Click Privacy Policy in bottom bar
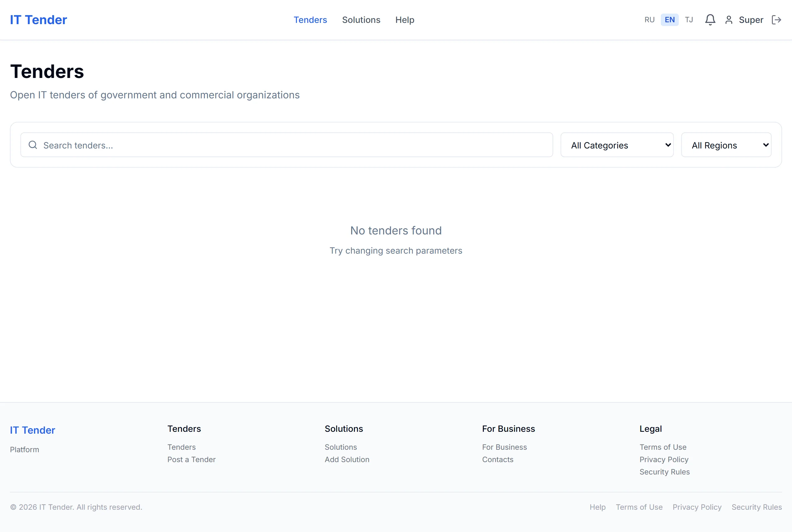The height and width of the screenshot is (532, 792). pyautogui.click(x=697, y=507)
